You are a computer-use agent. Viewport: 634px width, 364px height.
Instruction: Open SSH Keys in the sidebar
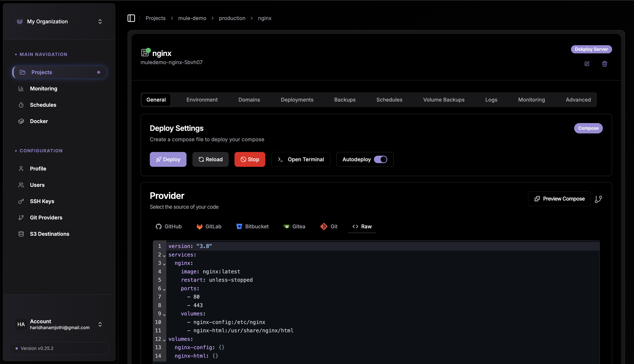(x=59, y=201)
